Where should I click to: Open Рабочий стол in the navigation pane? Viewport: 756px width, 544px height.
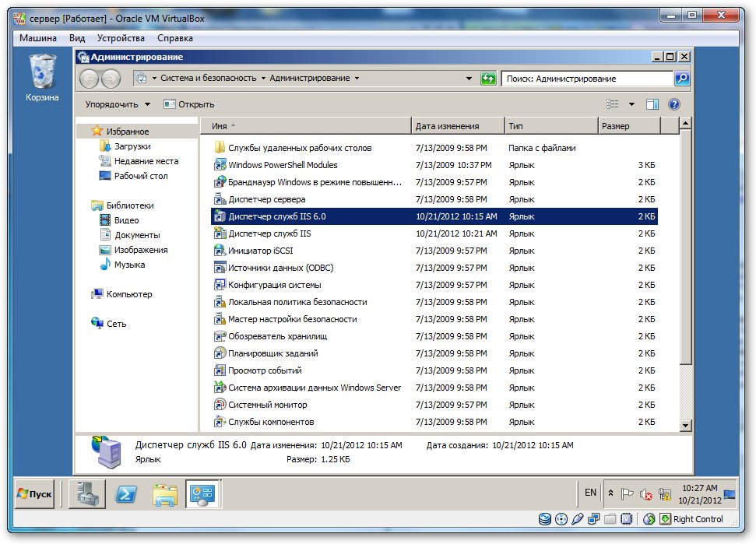click(x=141, y=176)
